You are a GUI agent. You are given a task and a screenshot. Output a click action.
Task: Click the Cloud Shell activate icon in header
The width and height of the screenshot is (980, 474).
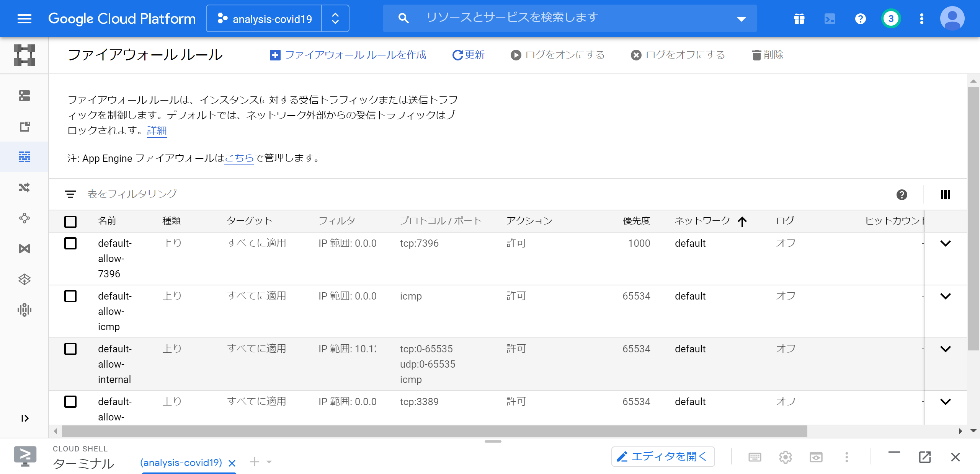click(x=830, y=19)
